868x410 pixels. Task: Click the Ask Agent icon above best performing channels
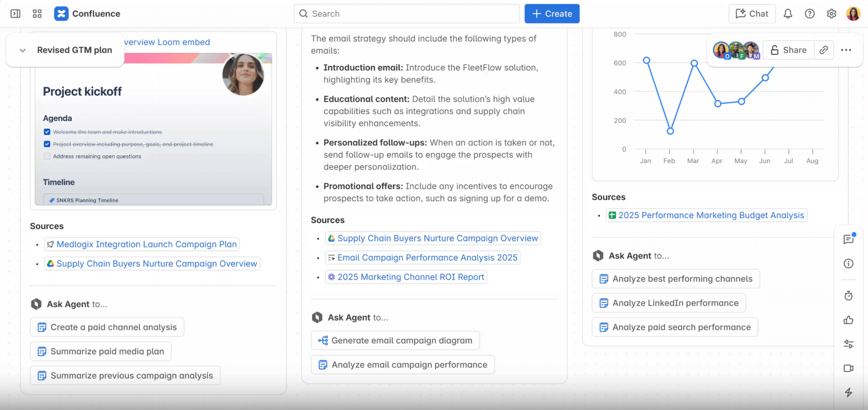pos(598,256)
